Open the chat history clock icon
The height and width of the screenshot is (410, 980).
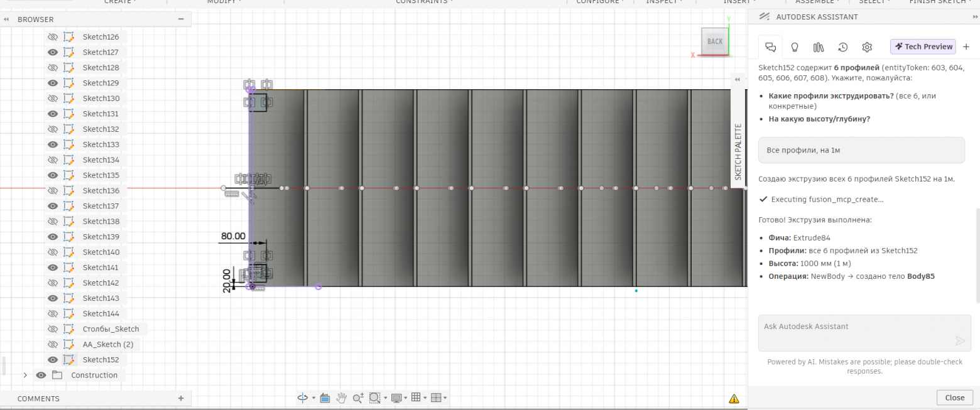[843, 47]
